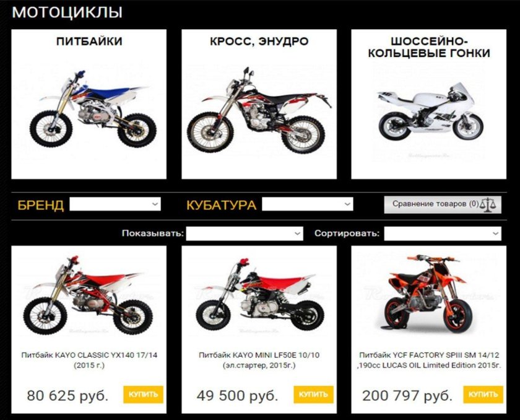Expand the БРЕНД dropdown
This screenshot has height=420, width=520.
pos(115,204)
